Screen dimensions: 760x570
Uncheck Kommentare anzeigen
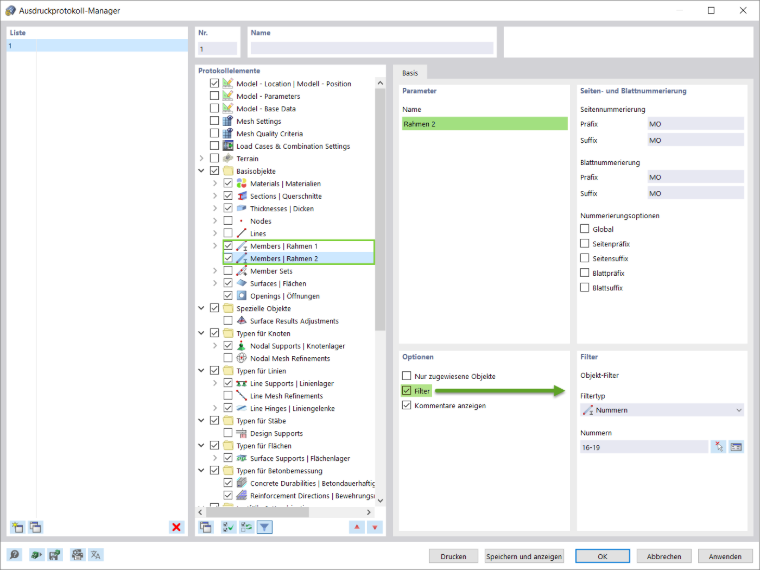[407, 405]
